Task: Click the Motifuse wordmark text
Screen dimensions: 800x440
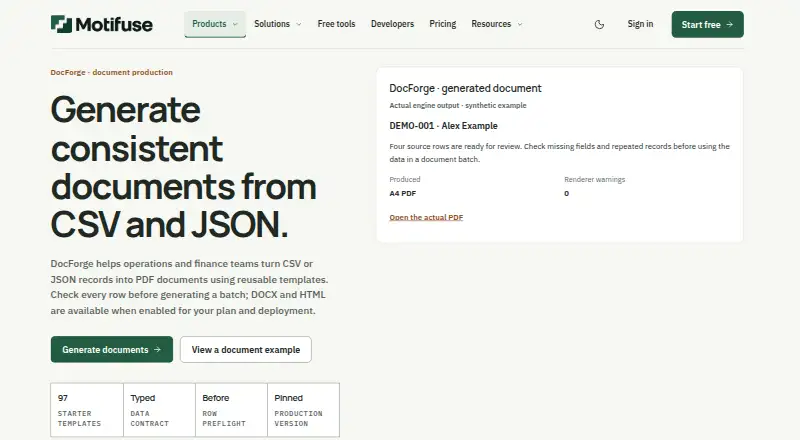Action: 114,25
